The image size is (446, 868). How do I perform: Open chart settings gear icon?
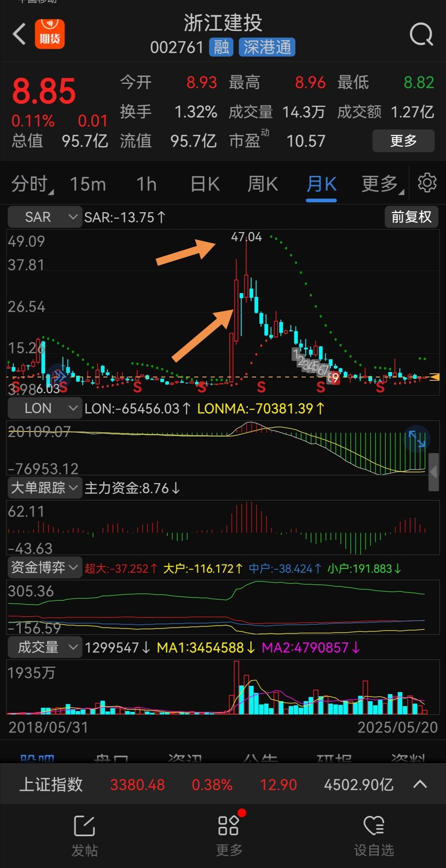click(x=427, y=183)
